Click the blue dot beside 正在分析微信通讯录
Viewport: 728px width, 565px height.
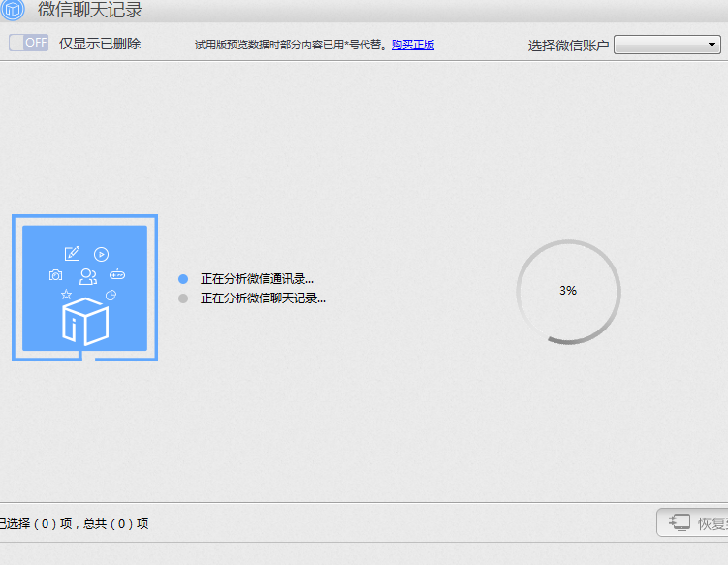[x=183, y=279]
